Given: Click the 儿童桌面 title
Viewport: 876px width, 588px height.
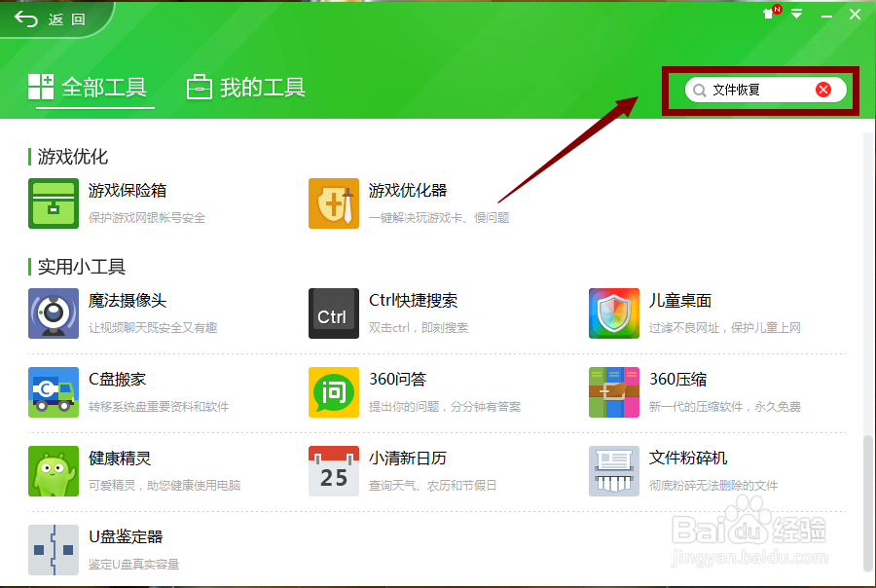Looking at the screenshot, I should (680, 301).
